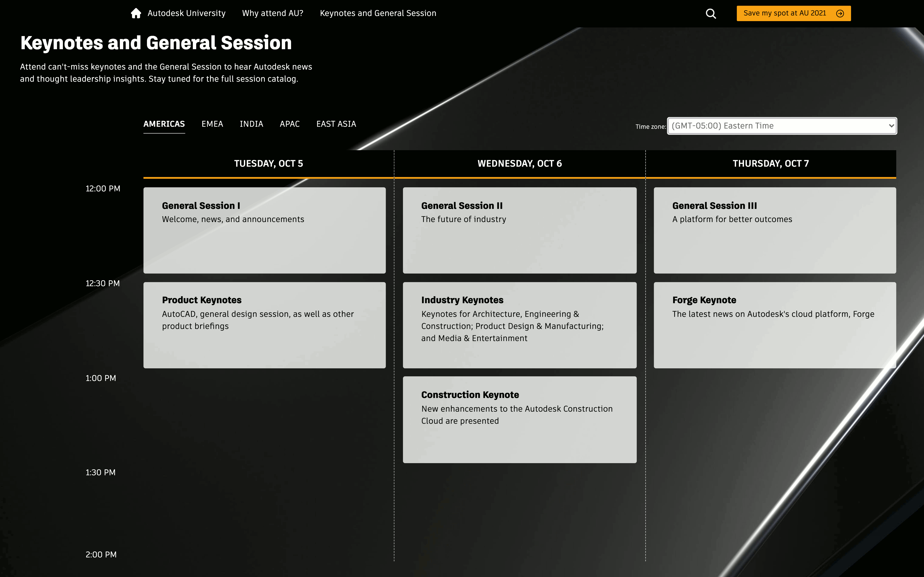This screenshot has height=577, width=924.
Task: Go to Keynotes and General Session nav link
Action: (x=378, y=13)
